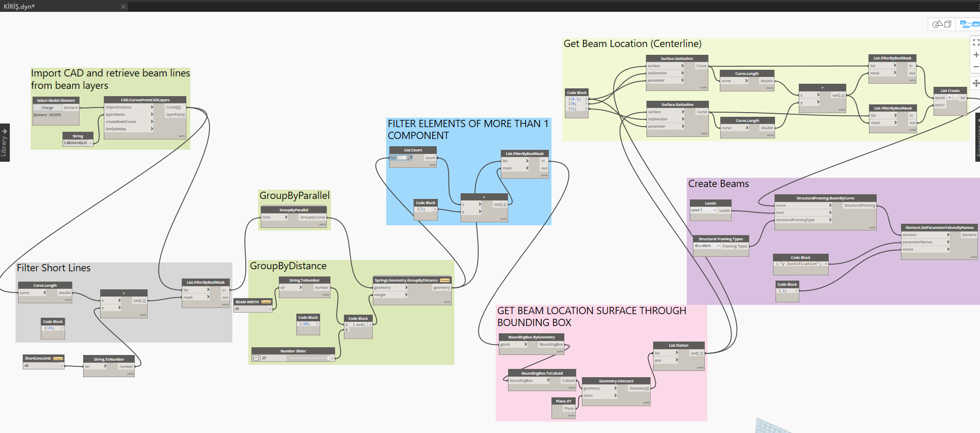
Task: Click the zoom in plus icon
Action: coord(975,55)
